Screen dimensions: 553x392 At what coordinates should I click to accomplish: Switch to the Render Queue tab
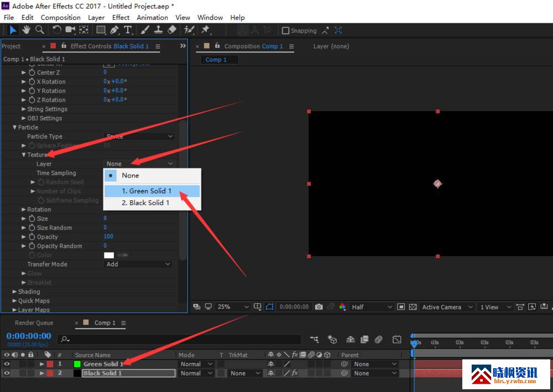point(34,323)
